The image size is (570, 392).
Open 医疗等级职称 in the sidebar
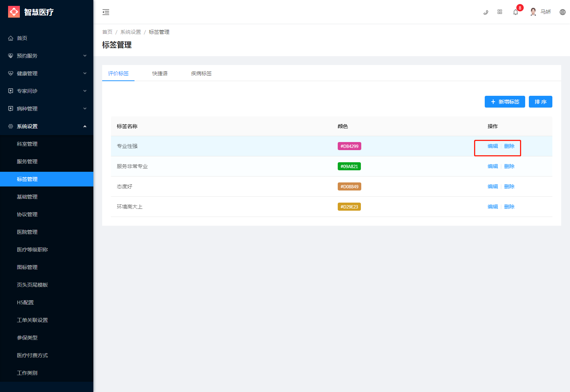coord(47,250)
